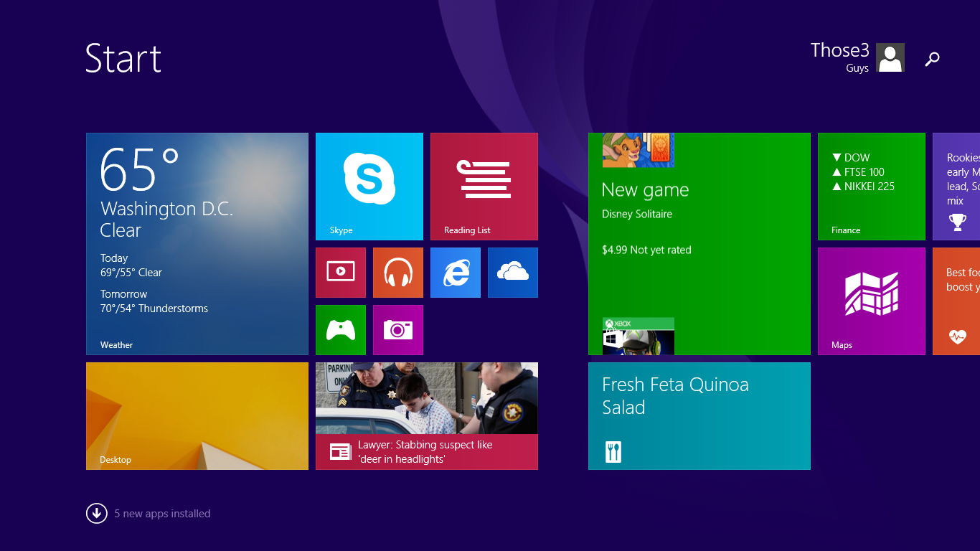
Task: Launch the Video app tile
Action: [340, 272]
